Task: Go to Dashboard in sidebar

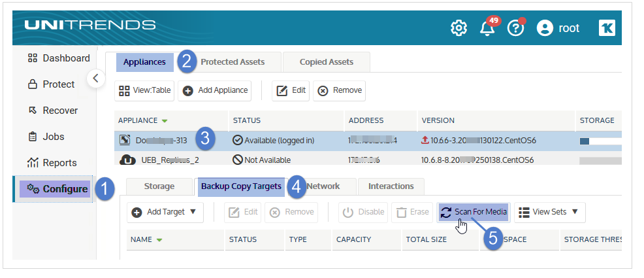Action: tap(59, 58)
